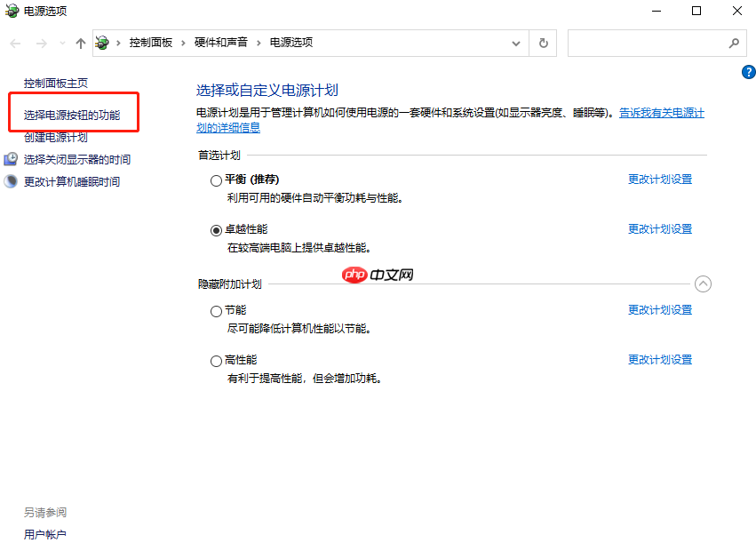Click the Control Panel icon in the breadcrumb bar
The width and height of the screenshot is (756, 551).
(101, 42)
